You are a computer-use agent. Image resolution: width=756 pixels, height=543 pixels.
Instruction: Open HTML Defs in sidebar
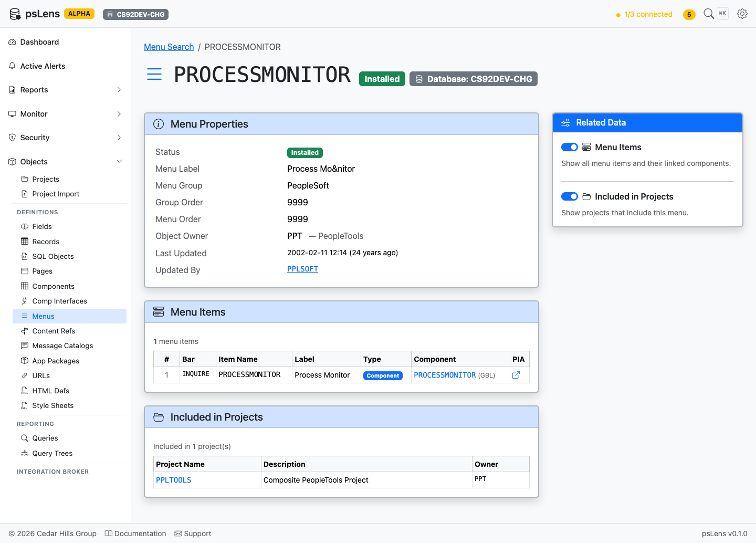click(69, 391)
